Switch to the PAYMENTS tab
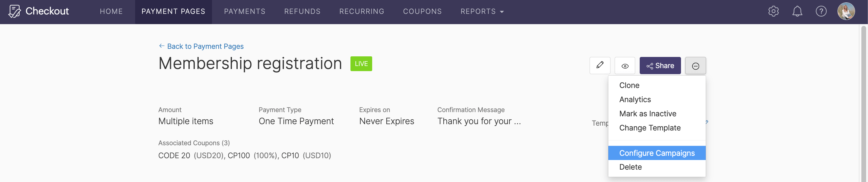The width and height of the screenshot is (868, 182). (245, 11)
